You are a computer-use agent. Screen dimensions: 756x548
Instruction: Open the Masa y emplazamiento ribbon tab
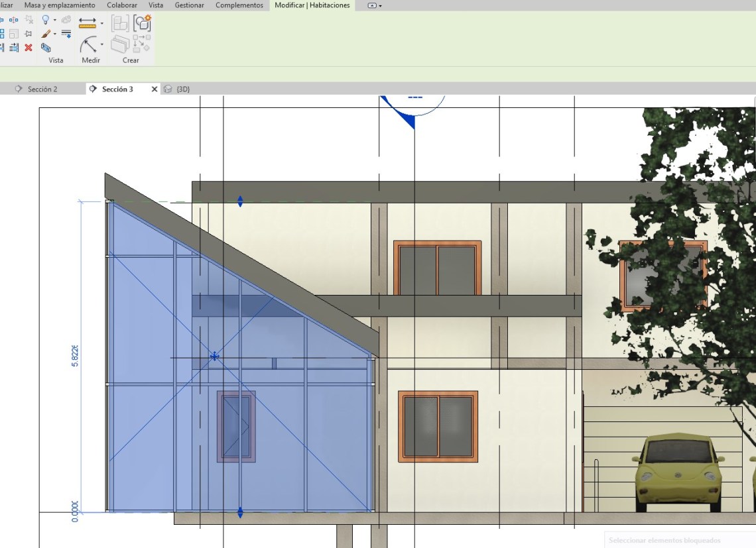point(60,5)
